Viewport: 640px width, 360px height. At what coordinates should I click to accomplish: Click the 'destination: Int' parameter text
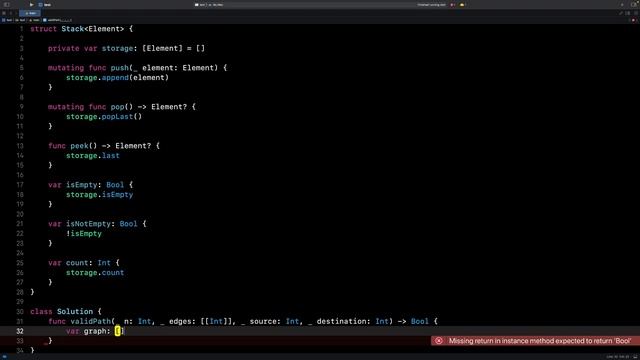(x=353, y=321)
